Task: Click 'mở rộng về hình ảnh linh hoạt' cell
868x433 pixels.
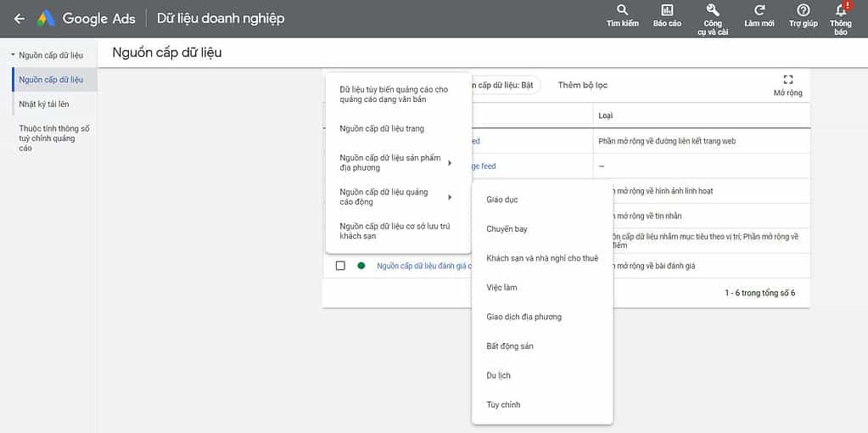Action: click(663, 191)
